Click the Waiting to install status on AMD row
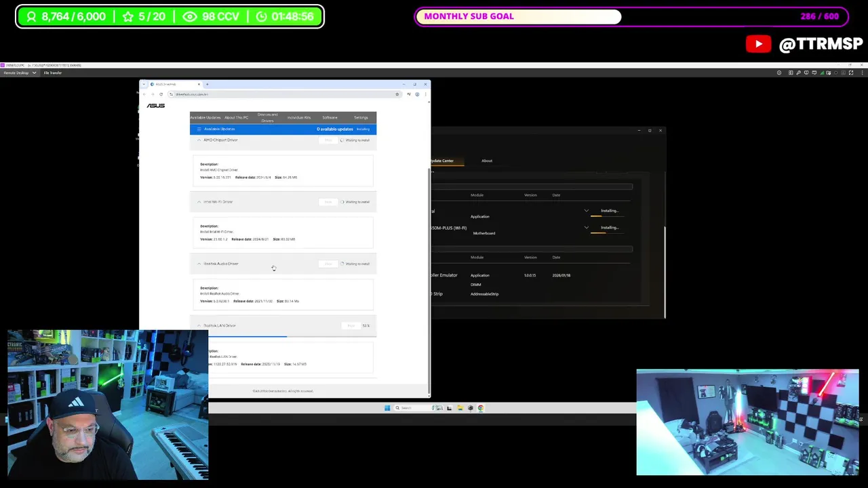 coord(355,140)
